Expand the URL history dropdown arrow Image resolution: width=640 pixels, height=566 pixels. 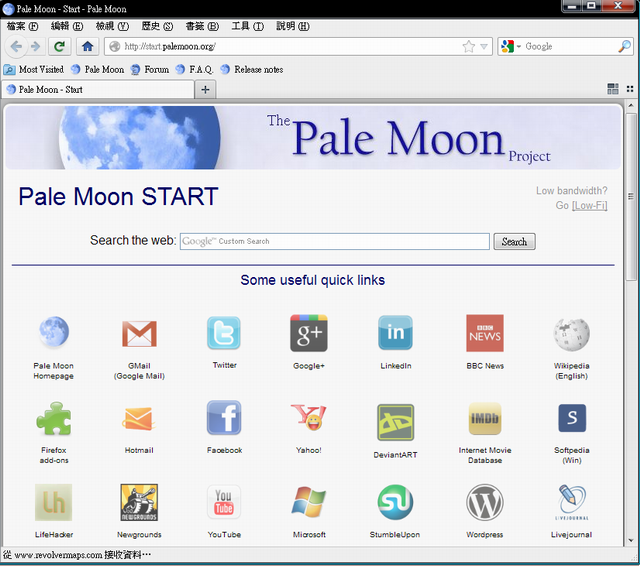(484, 46)
